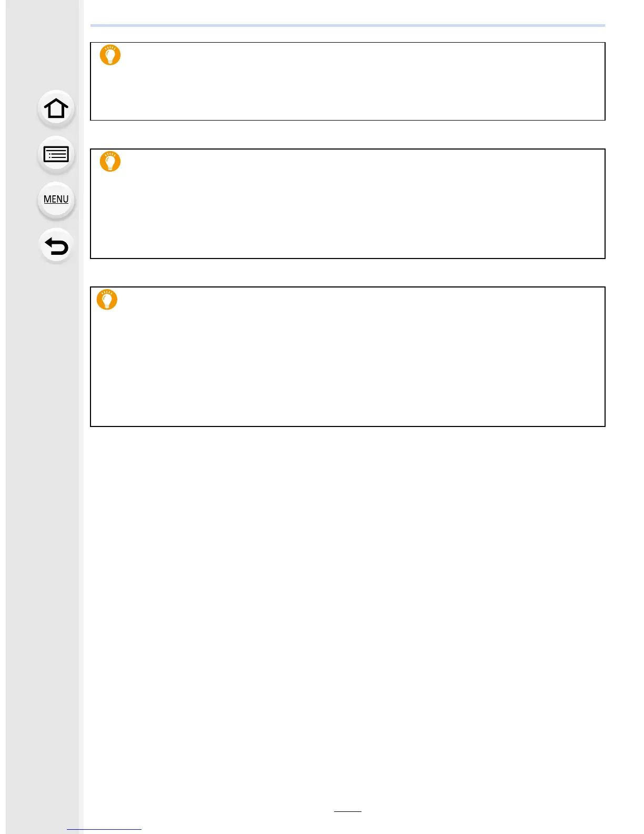The height and width of the screenshot is (834, 644).
Task: Select the middle tip box
Action: (x=348, y=204)
